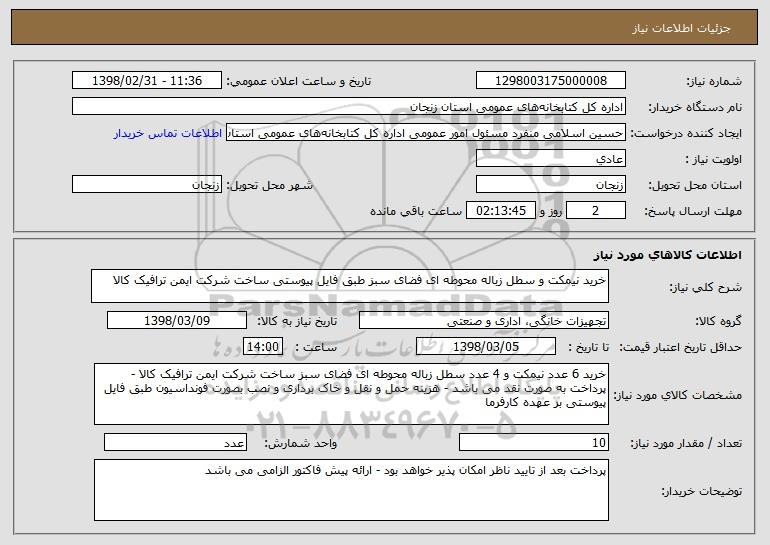Select the time field showing 14:00
770x545 pixels.
click(x=264, y=347)
